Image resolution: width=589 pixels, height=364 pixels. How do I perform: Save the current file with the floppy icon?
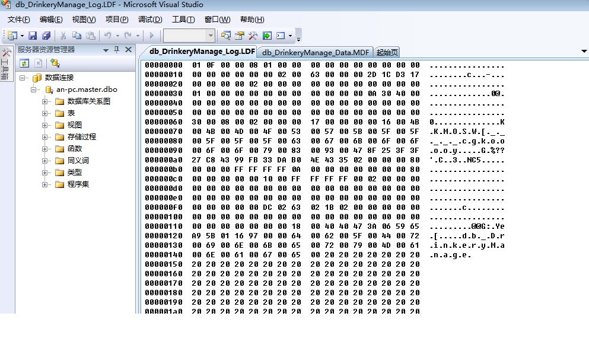[x=33, y=36]
